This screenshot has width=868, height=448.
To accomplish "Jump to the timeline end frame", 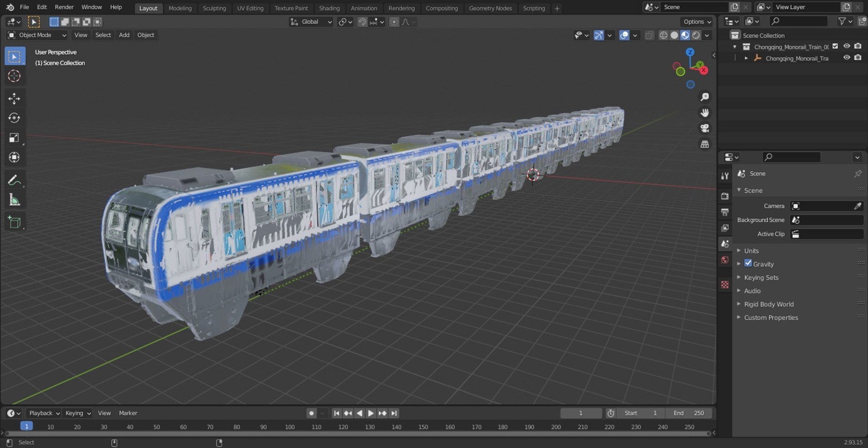I will [394, 413].
